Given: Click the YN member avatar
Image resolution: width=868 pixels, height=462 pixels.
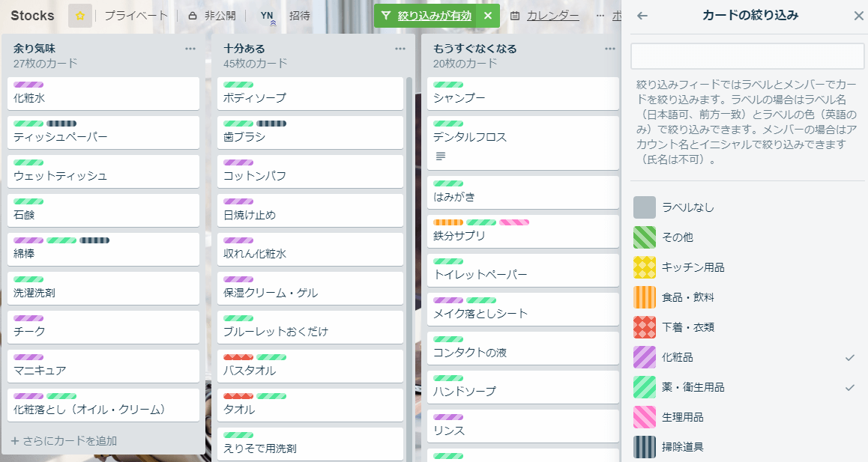Looking at the screenshot, I should click(267, 16).
